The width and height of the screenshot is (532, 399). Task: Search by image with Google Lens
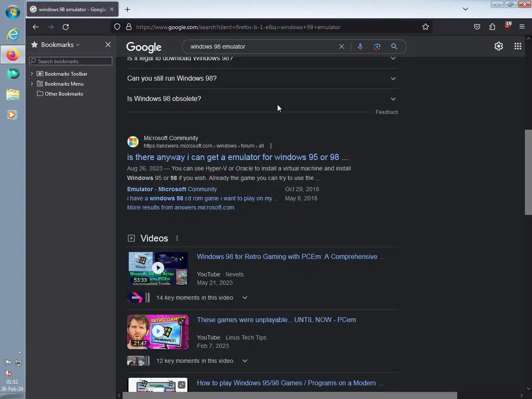pyautogui.click(x=377, y=47)
